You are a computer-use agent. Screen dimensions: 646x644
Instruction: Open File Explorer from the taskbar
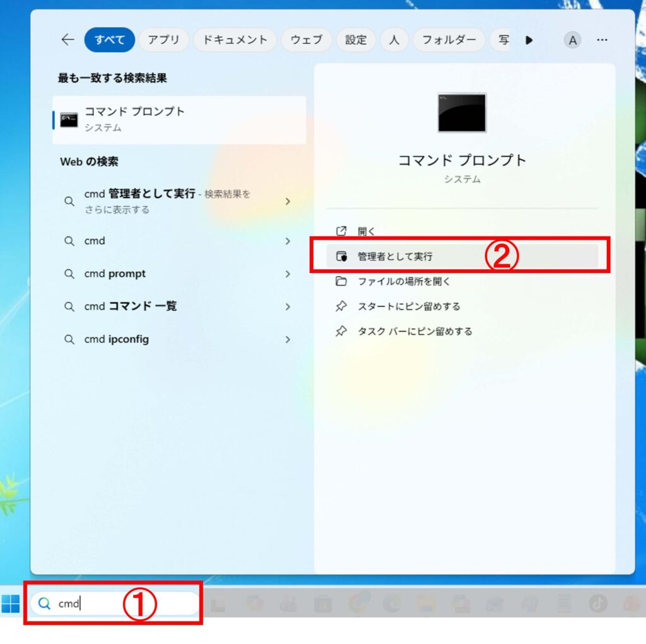coord(427,604)
